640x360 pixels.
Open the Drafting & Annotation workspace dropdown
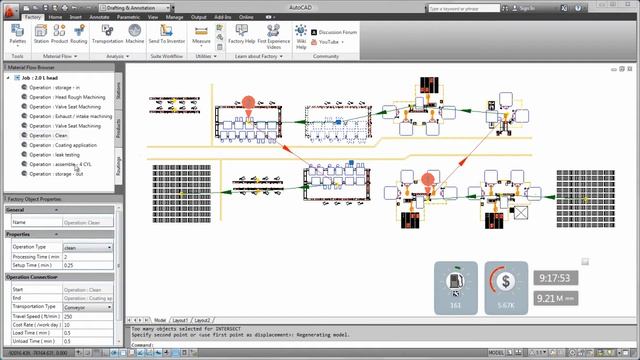pos(135,8)
